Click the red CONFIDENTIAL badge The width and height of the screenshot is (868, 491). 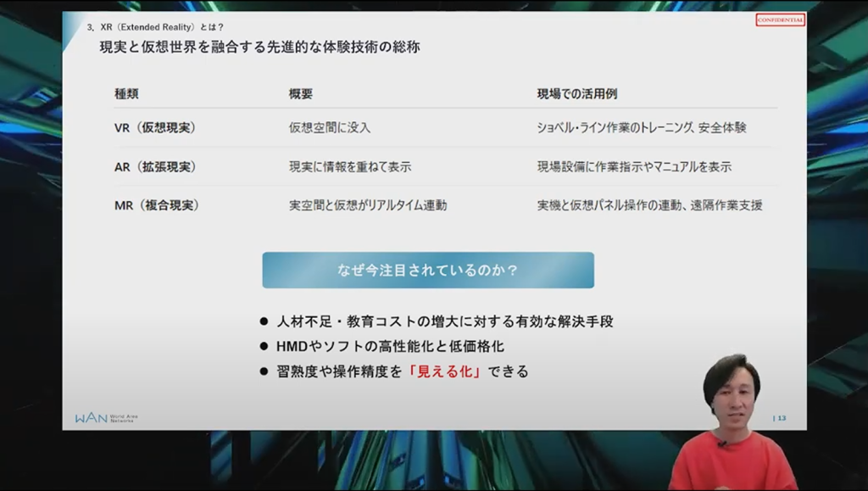pyautogui.click(x=780, y=20)
